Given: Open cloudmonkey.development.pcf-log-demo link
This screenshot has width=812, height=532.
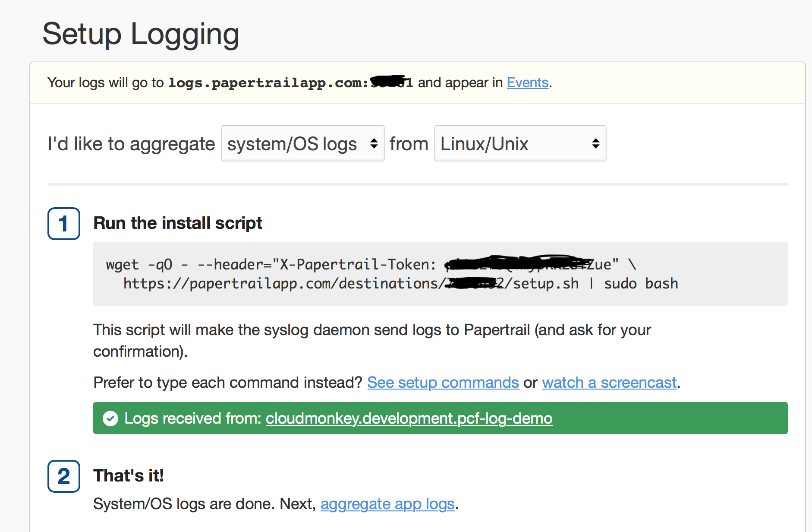Looking at the screenshot, I should click(409, 418).
